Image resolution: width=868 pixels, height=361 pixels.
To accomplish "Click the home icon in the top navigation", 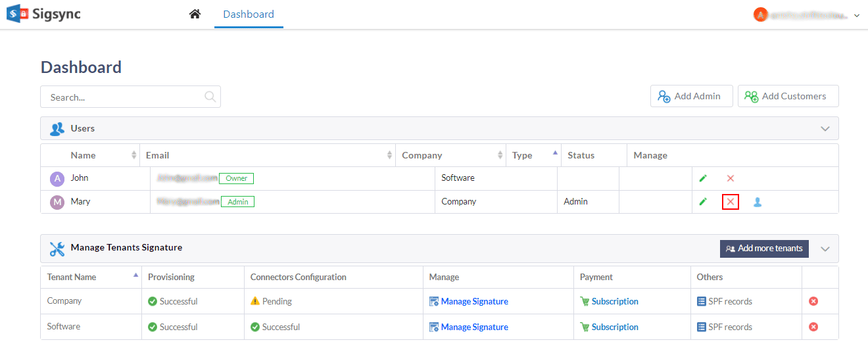I will (x=195, y=14).
